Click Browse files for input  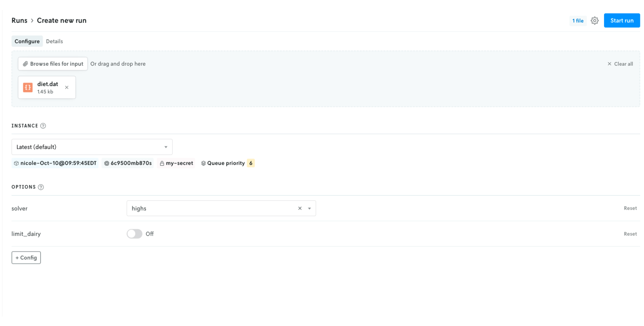tap(53, 64)
